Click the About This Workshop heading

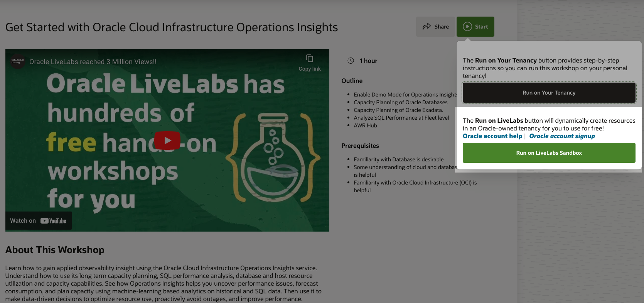(55, 250)
